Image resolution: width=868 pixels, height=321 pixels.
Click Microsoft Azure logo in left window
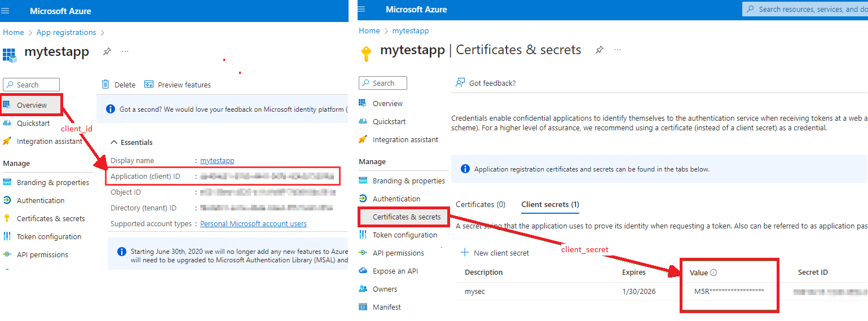(x=60, y=11)
